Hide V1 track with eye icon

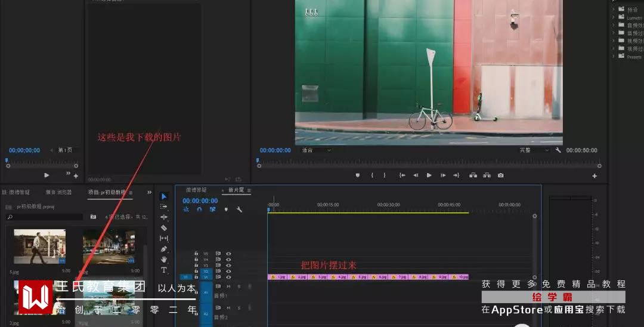228,277
